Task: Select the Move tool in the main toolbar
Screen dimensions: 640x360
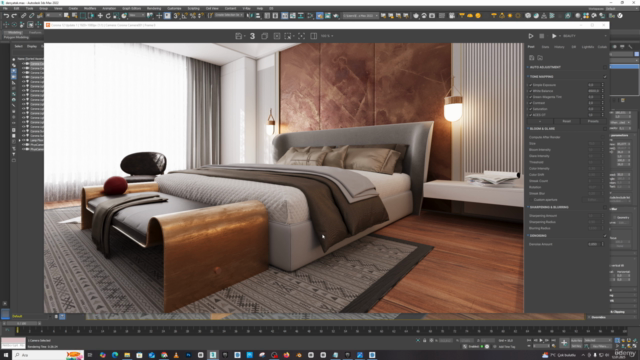Action: pyautogui.click(x=100, y=16)
